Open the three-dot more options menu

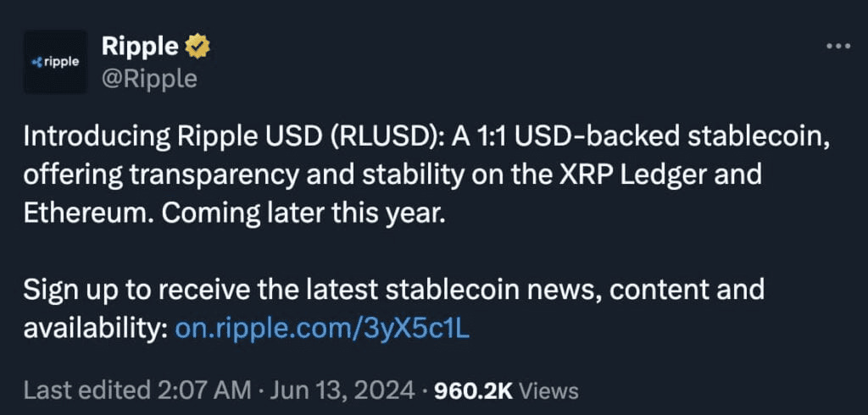coord(837,47)
